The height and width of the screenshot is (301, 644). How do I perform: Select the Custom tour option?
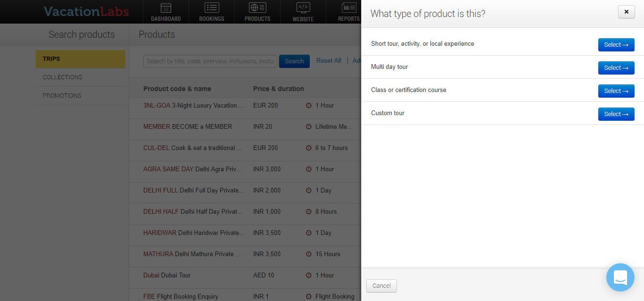coord(616,114)
